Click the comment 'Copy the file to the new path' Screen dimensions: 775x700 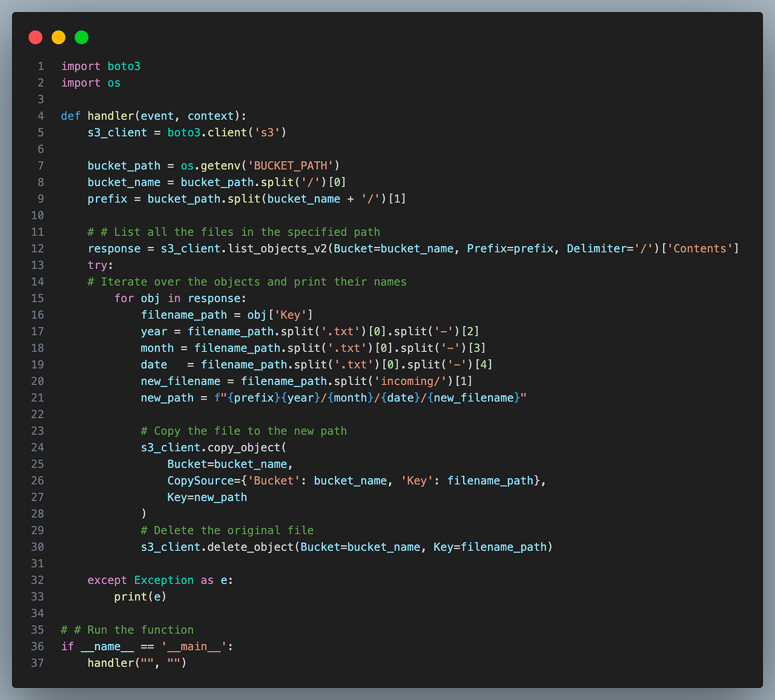click(244, 431)
